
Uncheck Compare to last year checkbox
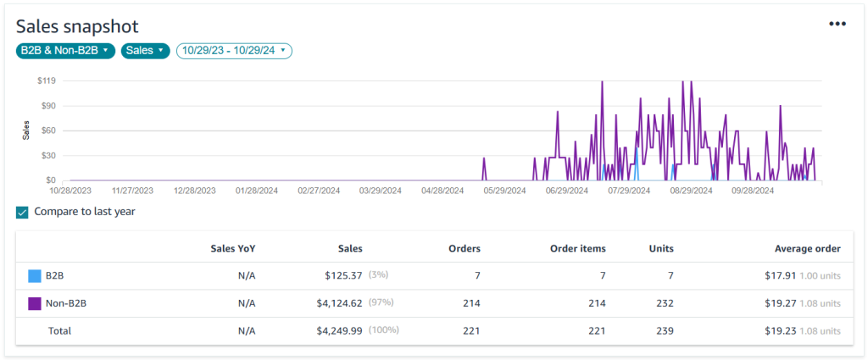pos(22,212)
